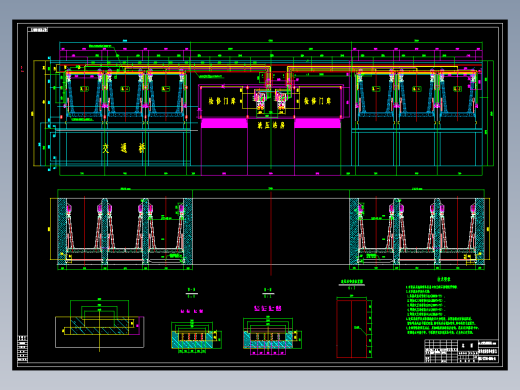Click the leftmost hatched wall in lower-left plan view

(62, 231)
